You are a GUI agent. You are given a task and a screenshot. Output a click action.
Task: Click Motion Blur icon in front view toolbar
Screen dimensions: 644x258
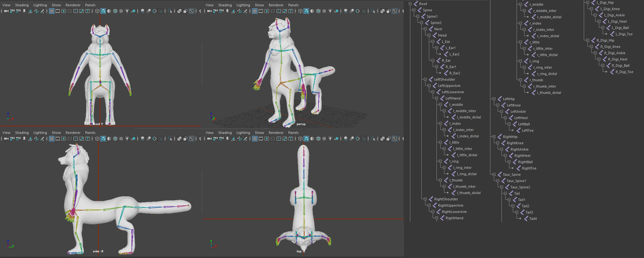pyautogui.click(x=149, y=11)
